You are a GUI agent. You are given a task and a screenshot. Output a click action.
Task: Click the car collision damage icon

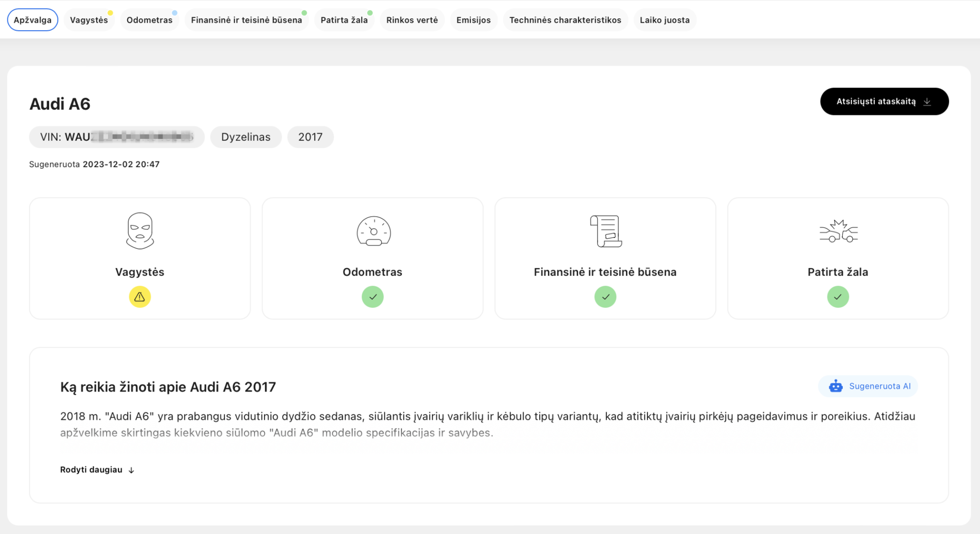(838, 231)
